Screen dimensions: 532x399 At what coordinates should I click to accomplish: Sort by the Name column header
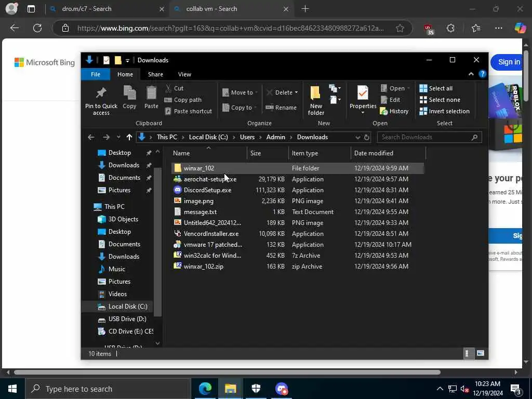click(208, 153)
